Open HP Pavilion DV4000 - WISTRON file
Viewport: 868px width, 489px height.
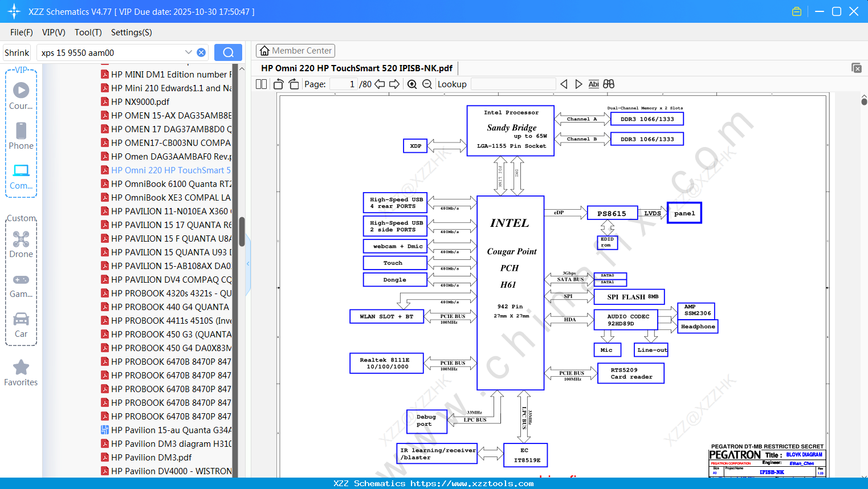pos(166,471)
